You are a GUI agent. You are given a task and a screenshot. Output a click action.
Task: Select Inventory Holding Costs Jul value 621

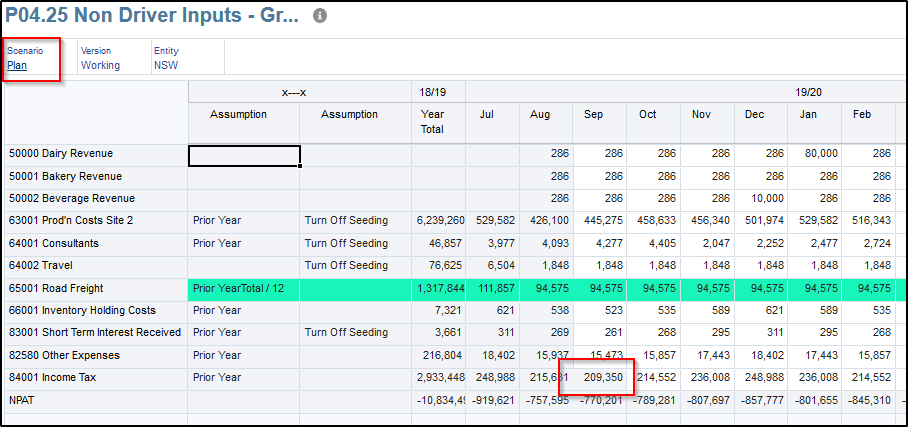(492, 311)
